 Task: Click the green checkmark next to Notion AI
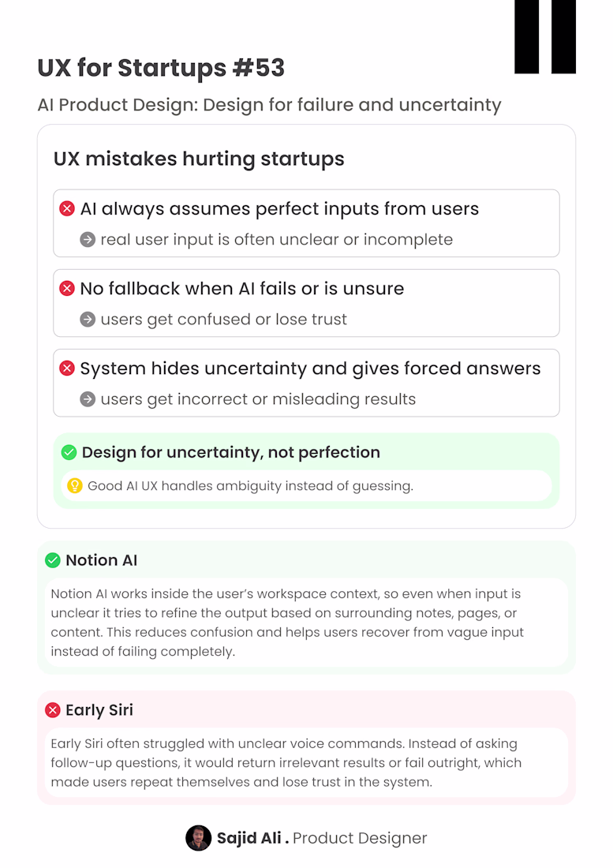(x=53, y=560)
